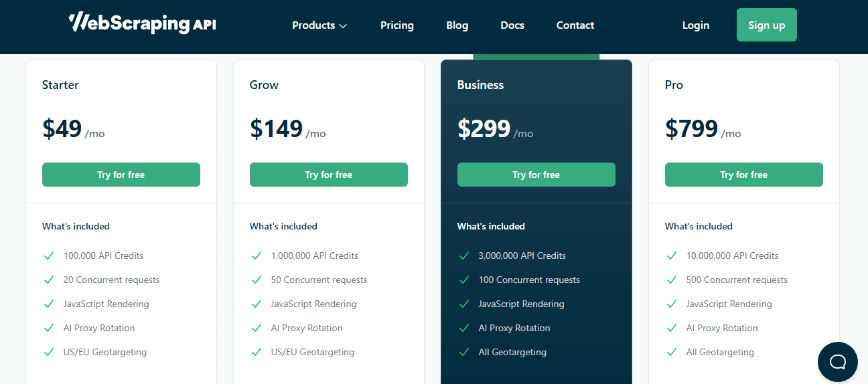Viewport: 868px width, 384px height.
Task: Try the Grow plan for free
Action: pos(329,175)
